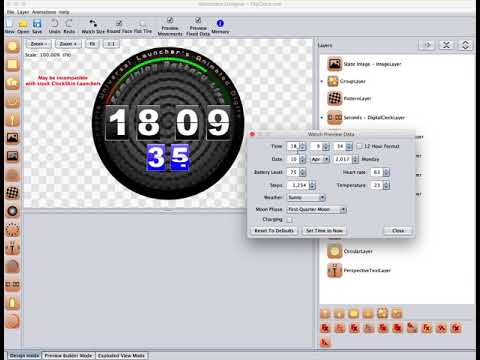The height and width of the screenshot is (360, 480).
Task: Click the expand vertical arrows icon
Action: [x=466, y=45]
